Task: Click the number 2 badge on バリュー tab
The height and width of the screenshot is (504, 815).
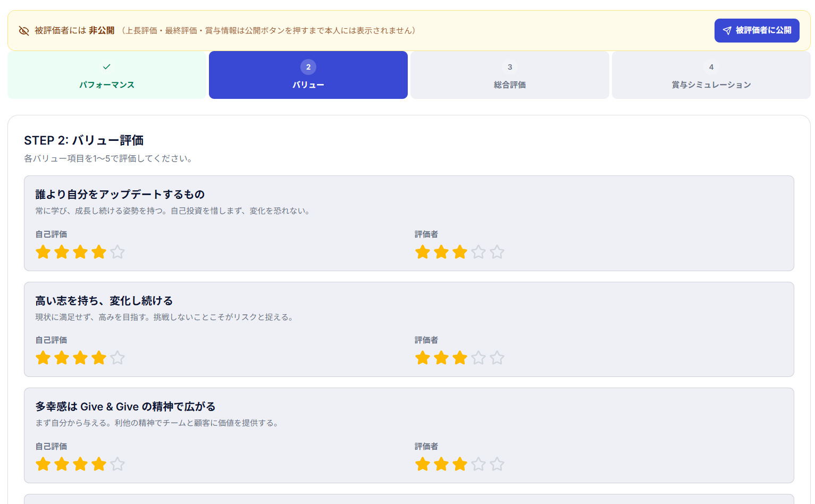Action: [308, 67]
